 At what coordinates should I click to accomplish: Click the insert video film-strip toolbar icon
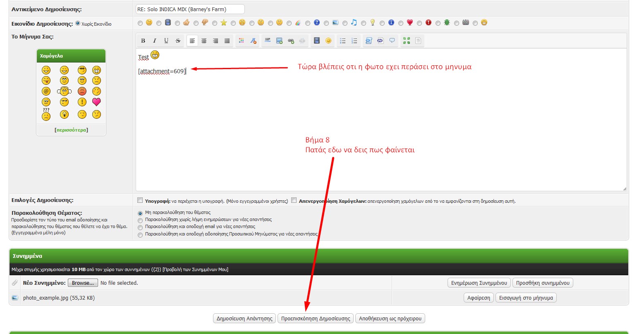coord(317,41)
